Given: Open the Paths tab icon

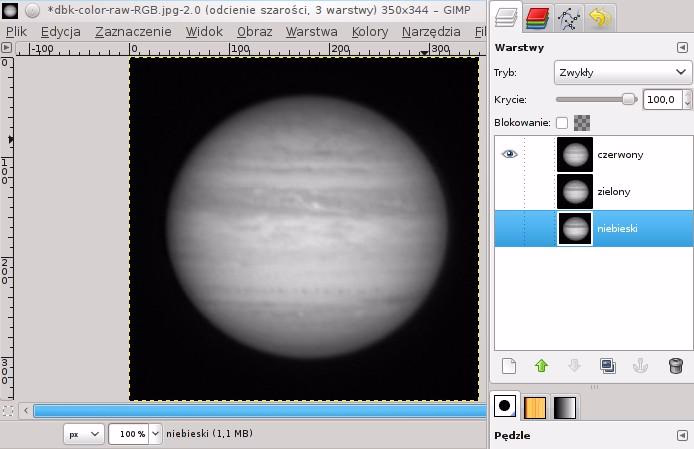Looking at the screenshot, I should tap(568, 17).
